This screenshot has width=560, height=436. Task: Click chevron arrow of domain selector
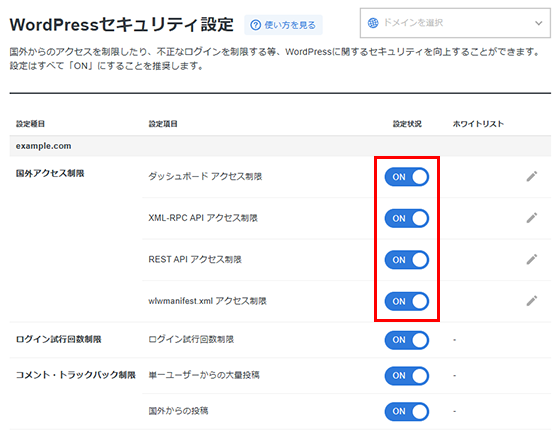(x=538, y=23)
